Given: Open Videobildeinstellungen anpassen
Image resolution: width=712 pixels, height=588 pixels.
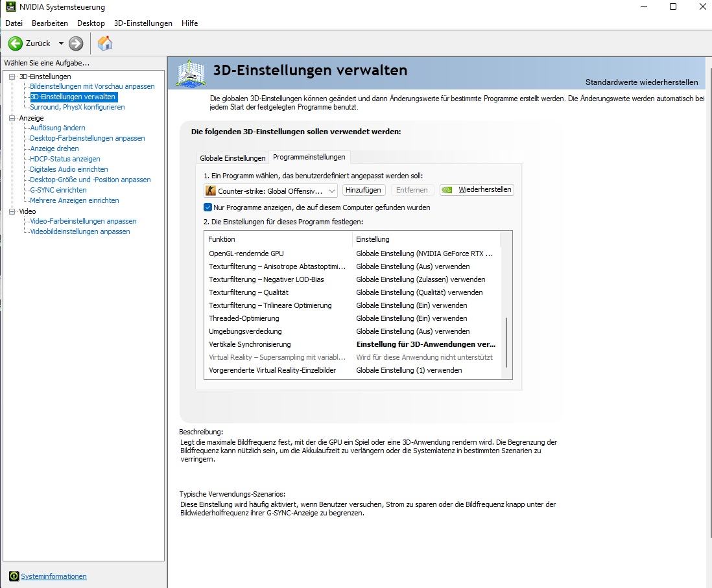Looking at the screenshot, I should pyautogui.click(x=80, y=231).
